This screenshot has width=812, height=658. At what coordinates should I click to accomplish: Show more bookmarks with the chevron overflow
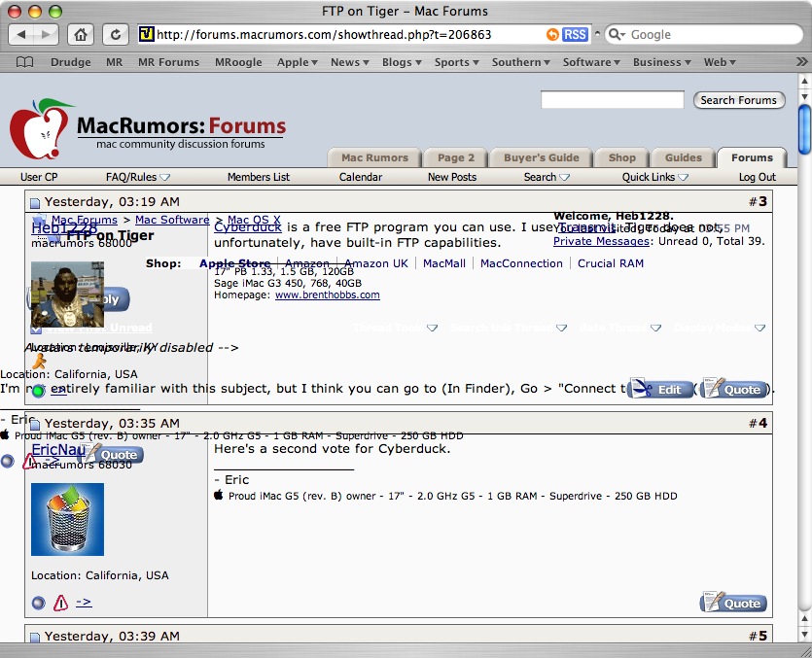(801, 62)
